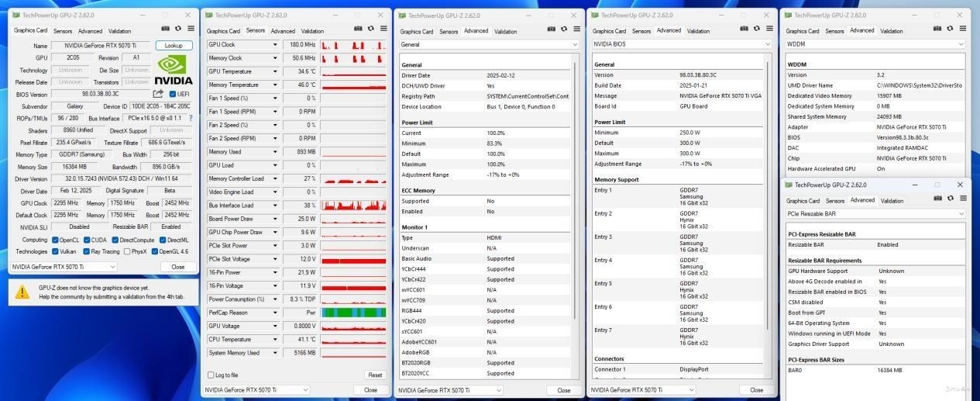Click the refresh icon in the WDDM window
Image resolution: width=980 pixels, height=401 pixels.
[950, 29]
